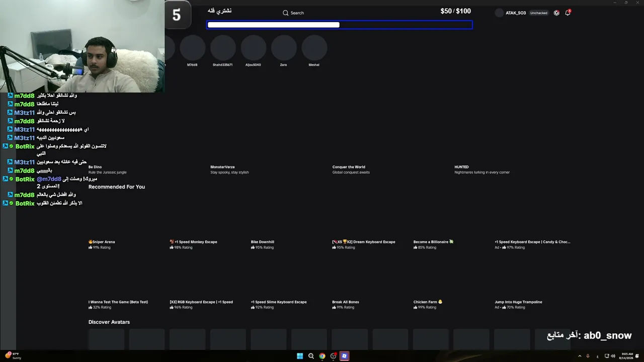Screen dimensions: 644x362
Task: Select the Sniper Arena game title
Action: pyautogui.click(x=102, y=242)
